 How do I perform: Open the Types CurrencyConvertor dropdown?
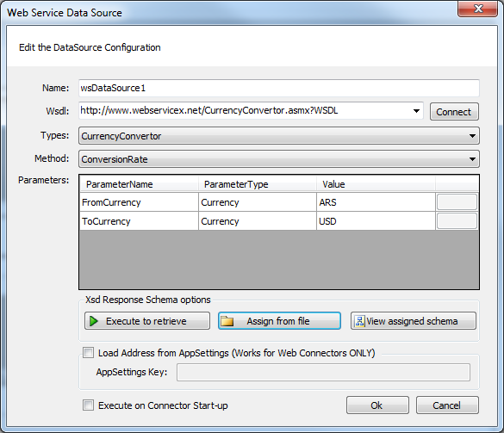coord(279,135)
